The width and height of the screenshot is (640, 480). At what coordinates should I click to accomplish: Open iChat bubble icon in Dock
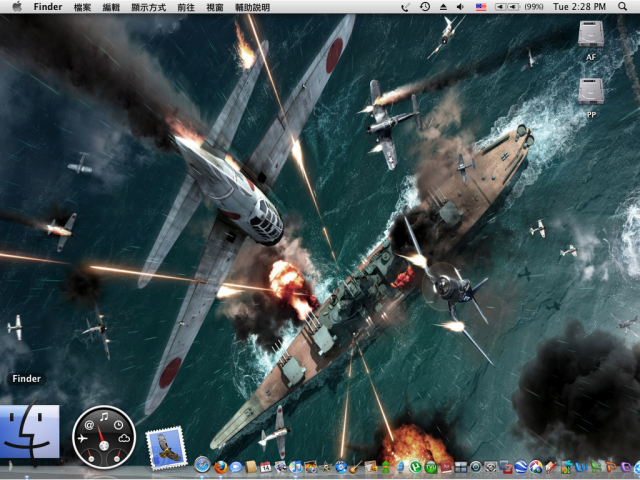(x=236, y=467)
